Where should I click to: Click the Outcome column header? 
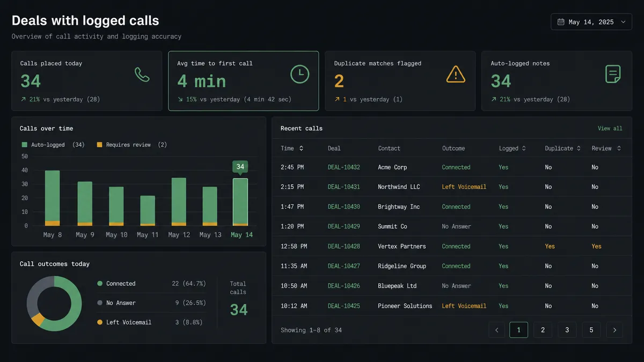(453, 148)
